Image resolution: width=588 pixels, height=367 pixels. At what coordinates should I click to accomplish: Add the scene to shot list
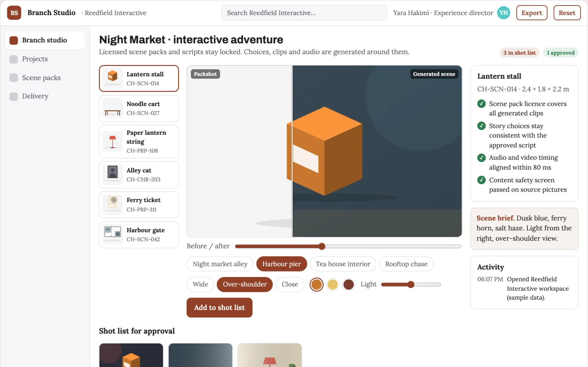219,307
